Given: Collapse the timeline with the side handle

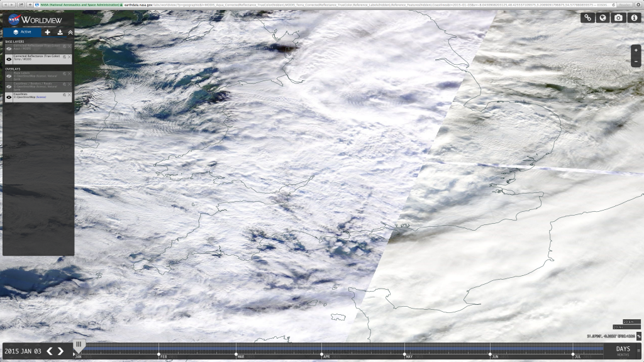Looking at the screenshot, I should (638, 351).
